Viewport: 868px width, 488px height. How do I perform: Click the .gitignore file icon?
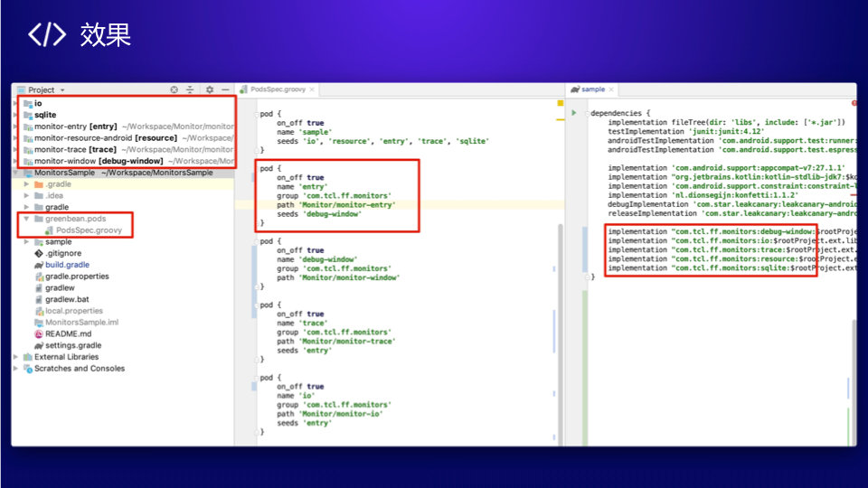(39, 253)
